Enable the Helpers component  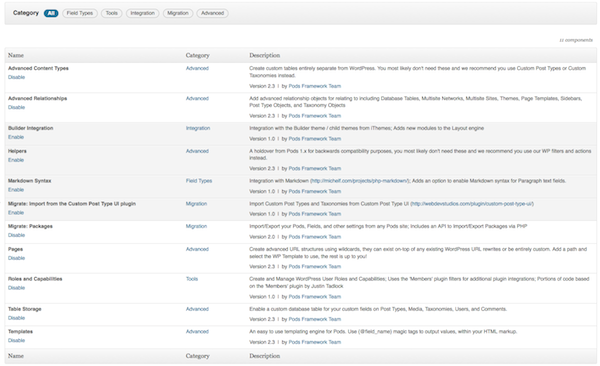pyautogui.click(x=16, y=160)
